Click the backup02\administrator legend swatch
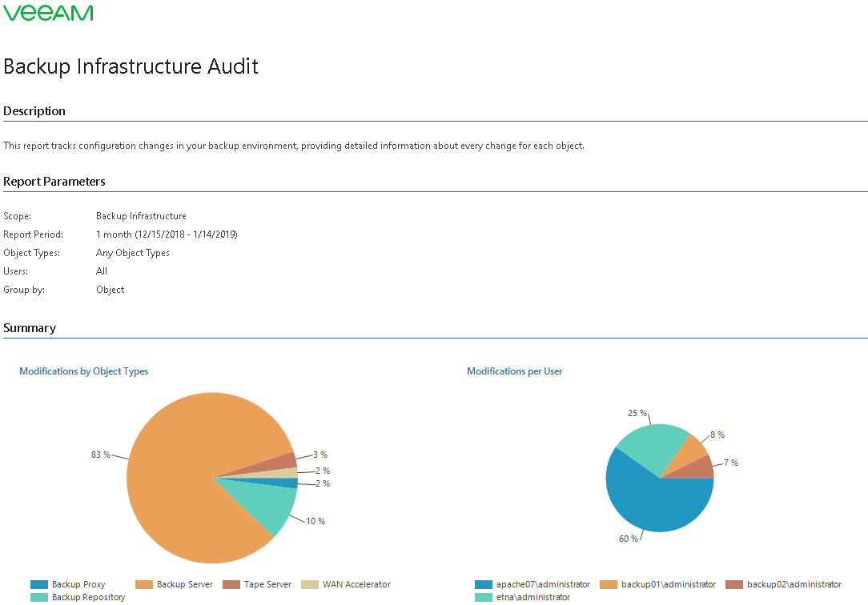Screen dimensions: 868x605 (x=734, y=584)
